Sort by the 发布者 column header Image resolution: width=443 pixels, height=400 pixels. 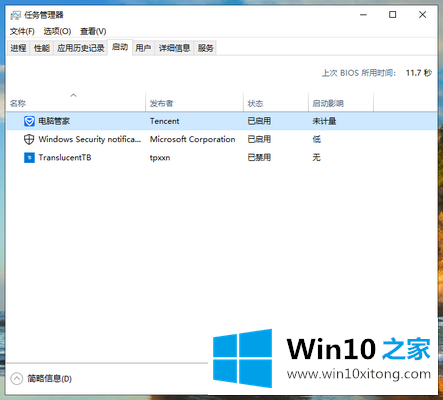point(195,102)
